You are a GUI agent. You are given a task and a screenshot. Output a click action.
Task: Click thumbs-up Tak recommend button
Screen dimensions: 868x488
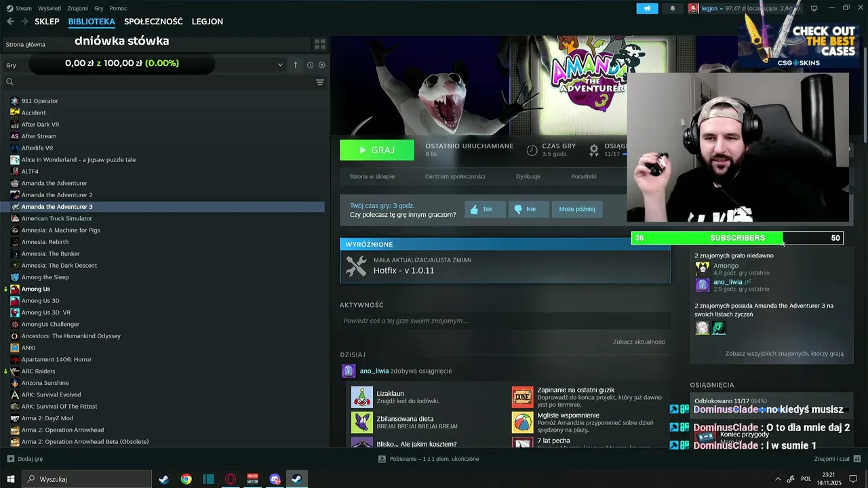pos(485,209)
